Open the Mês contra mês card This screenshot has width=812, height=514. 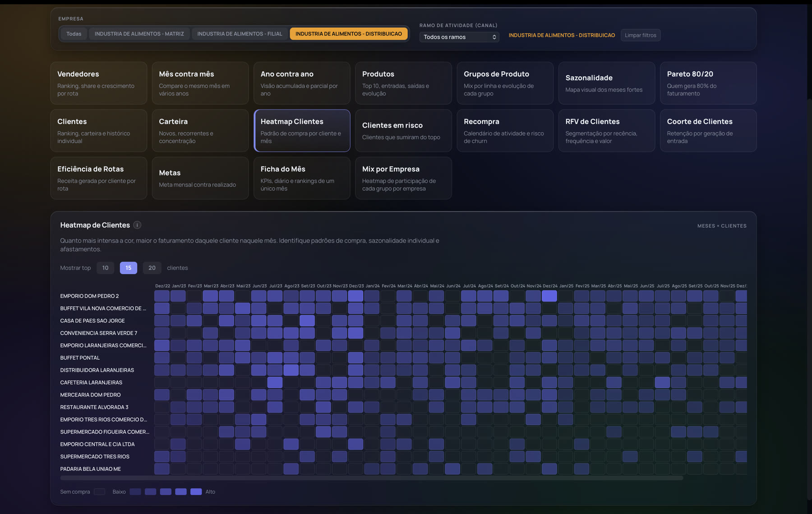tap(200, 83)
